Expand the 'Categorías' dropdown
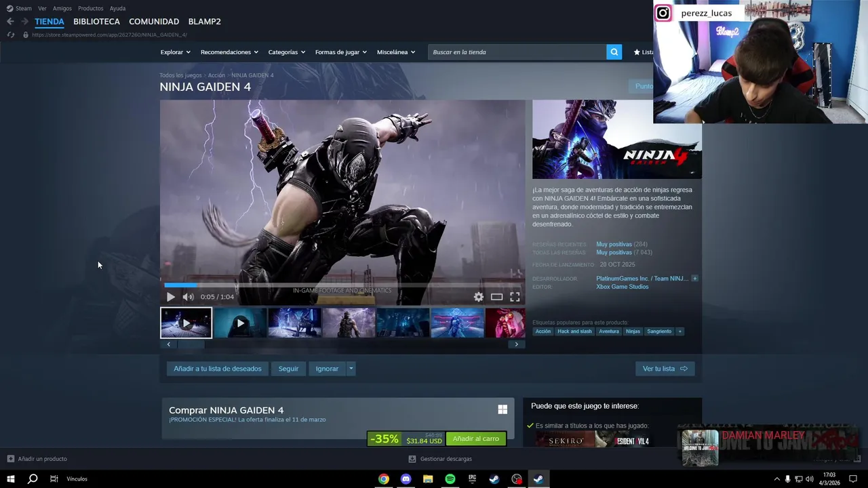Image resolution: width=868 pixels, height=488 pixels. [x=286, y=52]
